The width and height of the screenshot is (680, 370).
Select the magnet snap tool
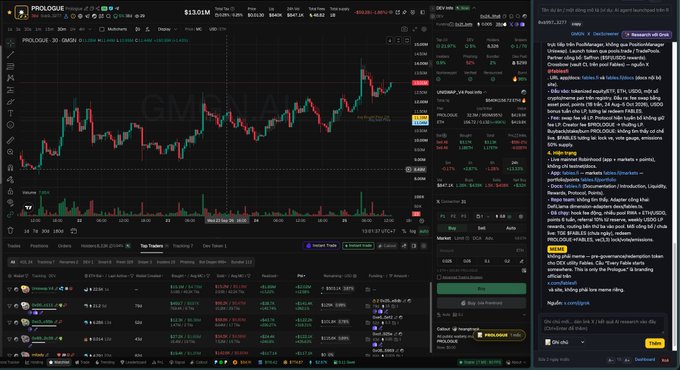click(x=10, y=167)
